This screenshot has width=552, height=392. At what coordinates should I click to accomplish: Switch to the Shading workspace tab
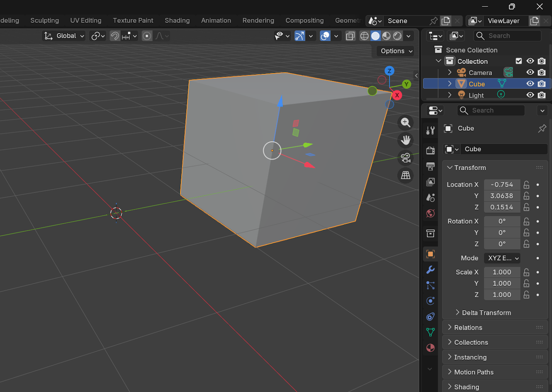pos(177,20)
